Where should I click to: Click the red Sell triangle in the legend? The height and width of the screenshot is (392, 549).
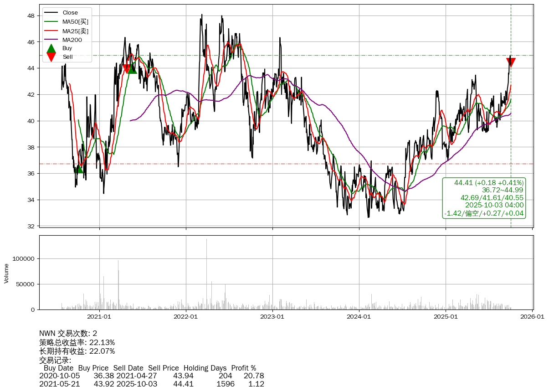pos(51,57)
